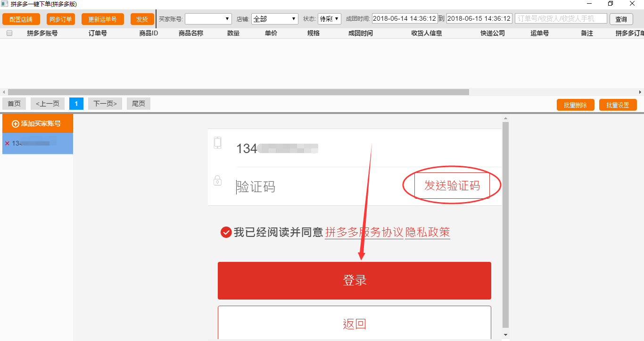Open the 拼多多服务协议 link

364,232
